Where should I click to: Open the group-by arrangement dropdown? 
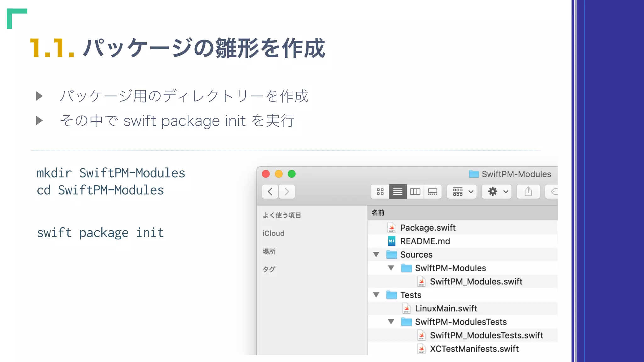[462, 192]
